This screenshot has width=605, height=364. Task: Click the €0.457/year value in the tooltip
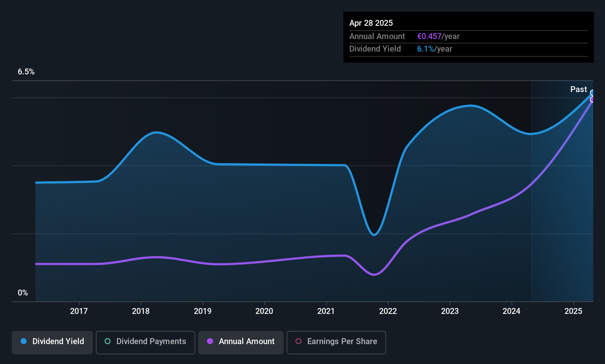pyautogui.click(x=438, y=36)
